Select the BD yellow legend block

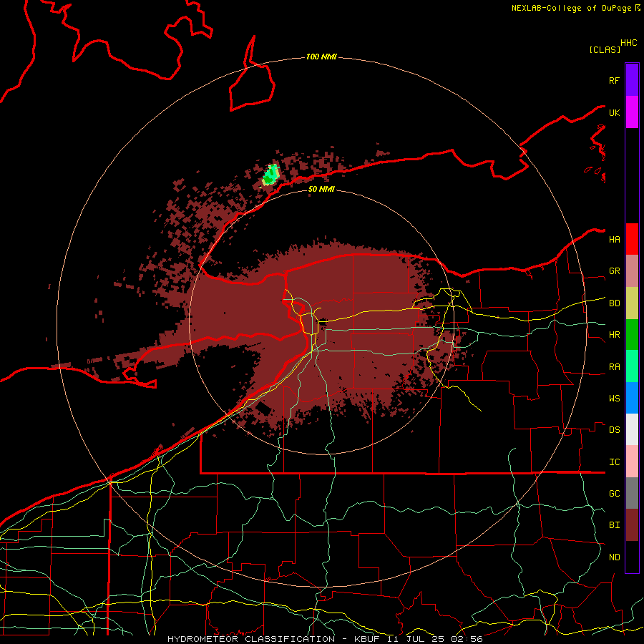(x=632, y=303)
